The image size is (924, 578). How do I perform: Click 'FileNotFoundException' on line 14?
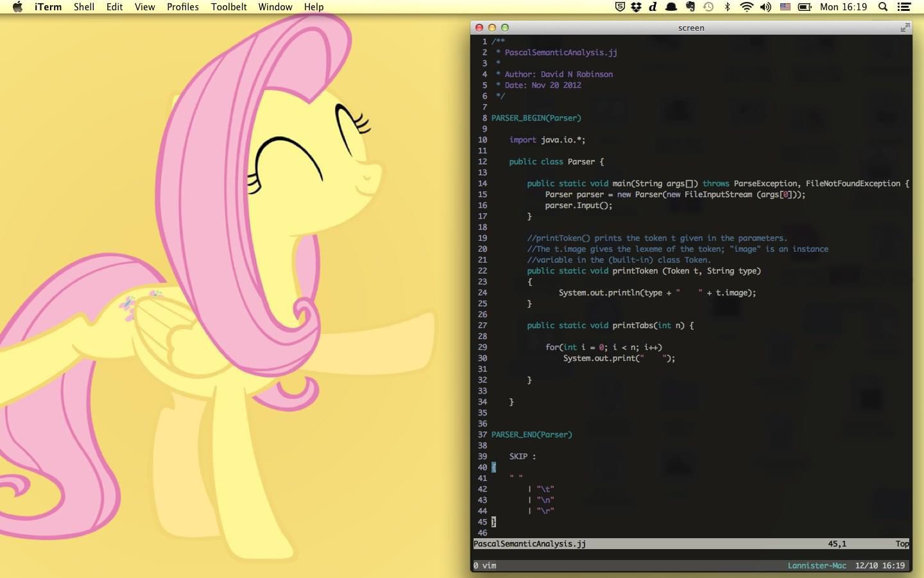853,184
